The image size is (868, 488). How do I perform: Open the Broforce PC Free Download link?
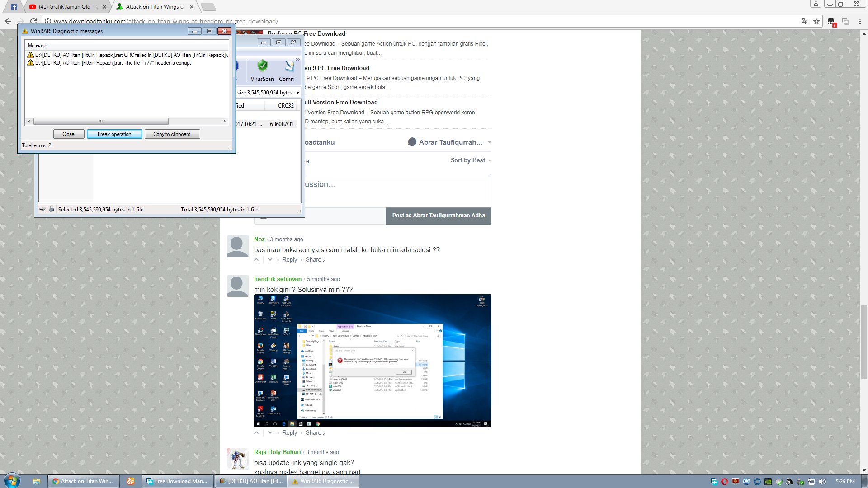(306, 33)
